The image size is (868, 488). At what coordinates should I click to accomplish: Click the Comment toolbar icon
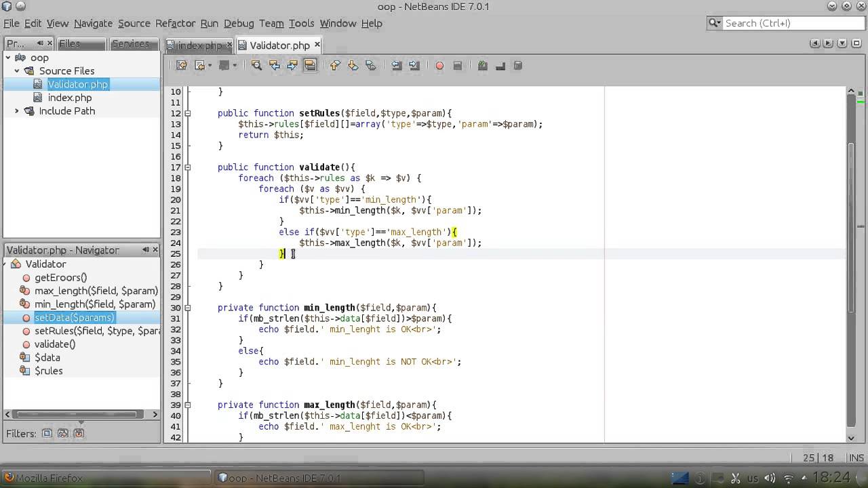coord(483,66)
